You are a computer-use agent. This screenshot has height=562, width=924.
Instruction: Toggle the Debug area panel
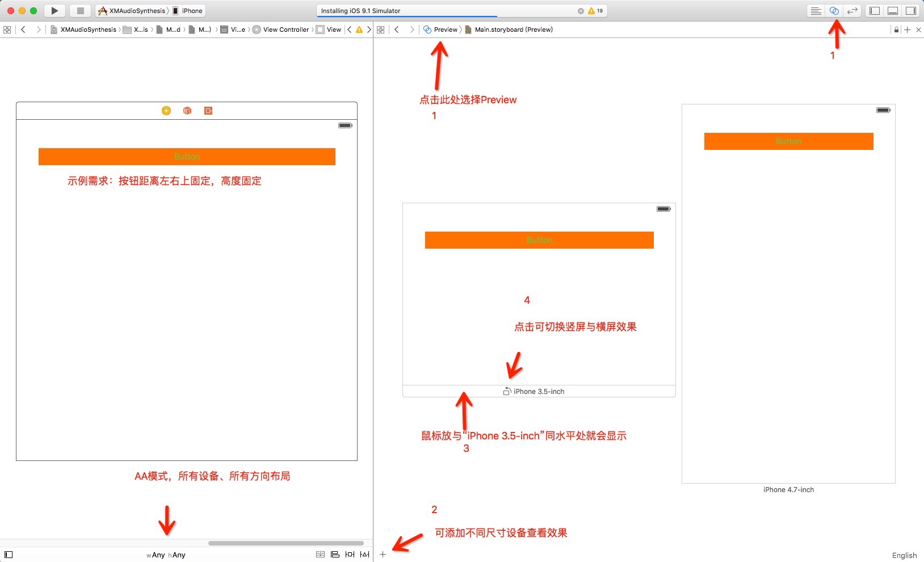point(893,11)
